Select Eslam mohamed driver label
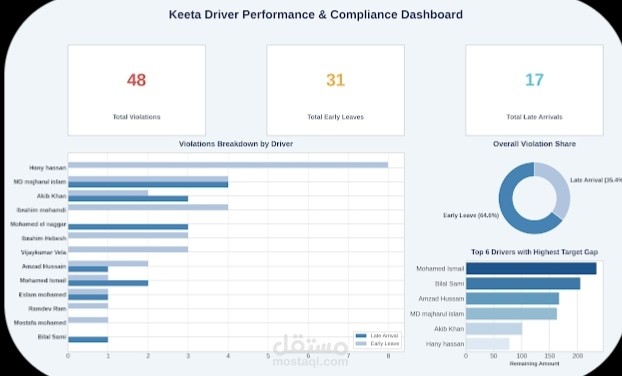This screenshot has width=622, height=376. pos(42,295)
